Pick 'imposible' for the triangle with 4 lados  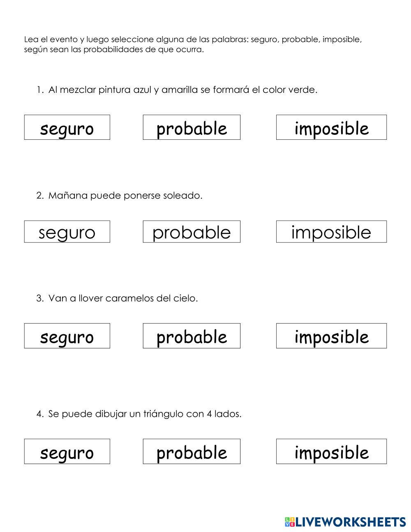tap(331, 451)
